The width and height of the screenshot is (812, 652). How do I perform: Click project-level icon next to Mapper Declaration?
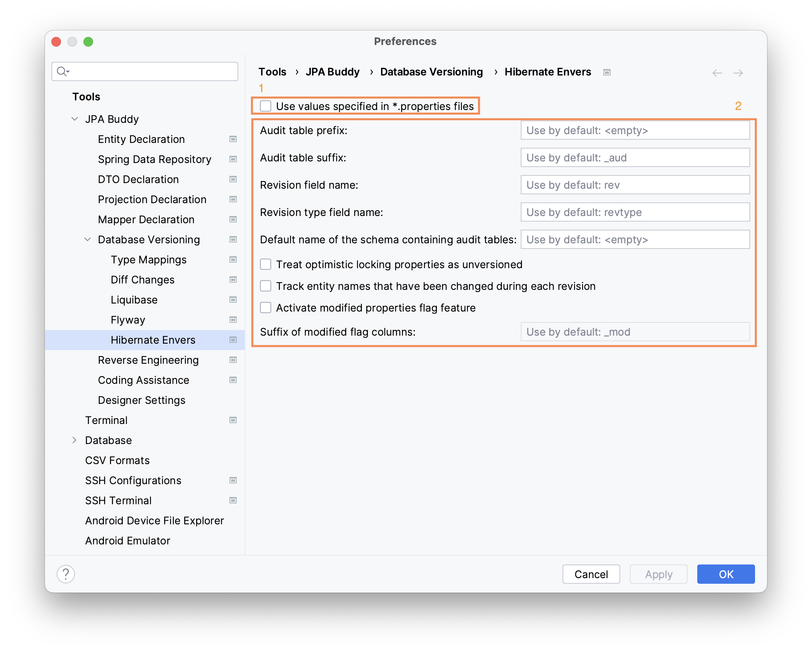(x=233, y=219)
